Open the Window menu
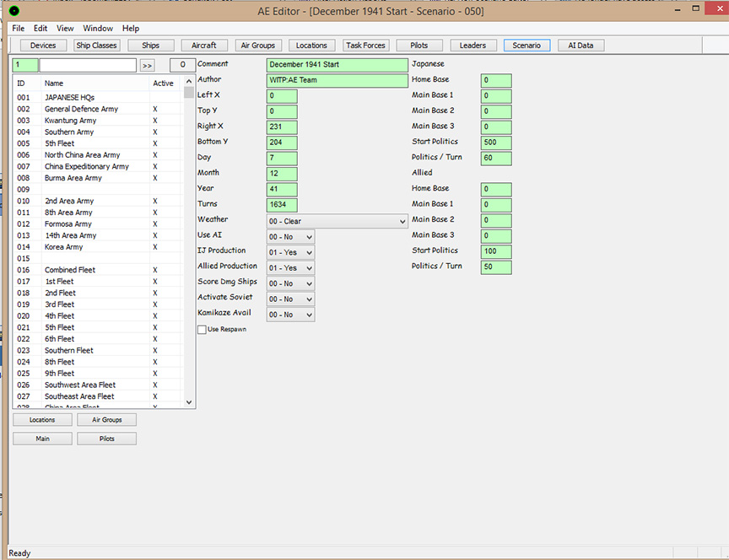The width and height of the screenshot is (729, 560). 98,29
